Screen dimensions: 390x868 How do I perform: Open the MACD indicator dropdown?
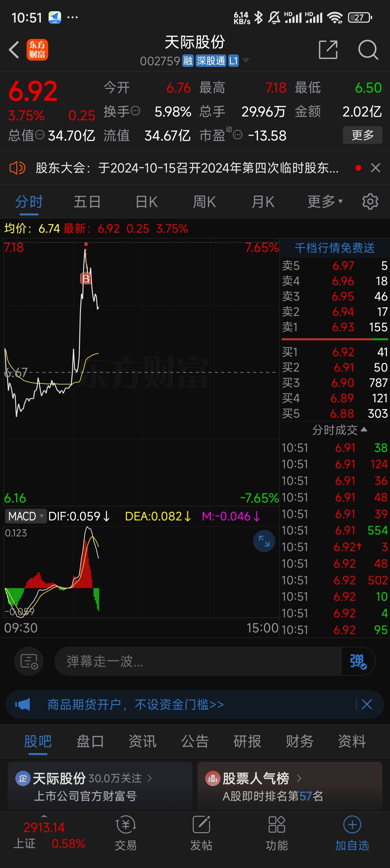(x=26, y=516)
